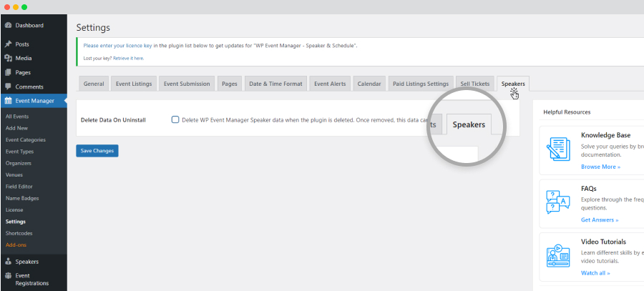Open Event Categories submenu item
This screenshot has width=644, height=291.
[26, 140]
